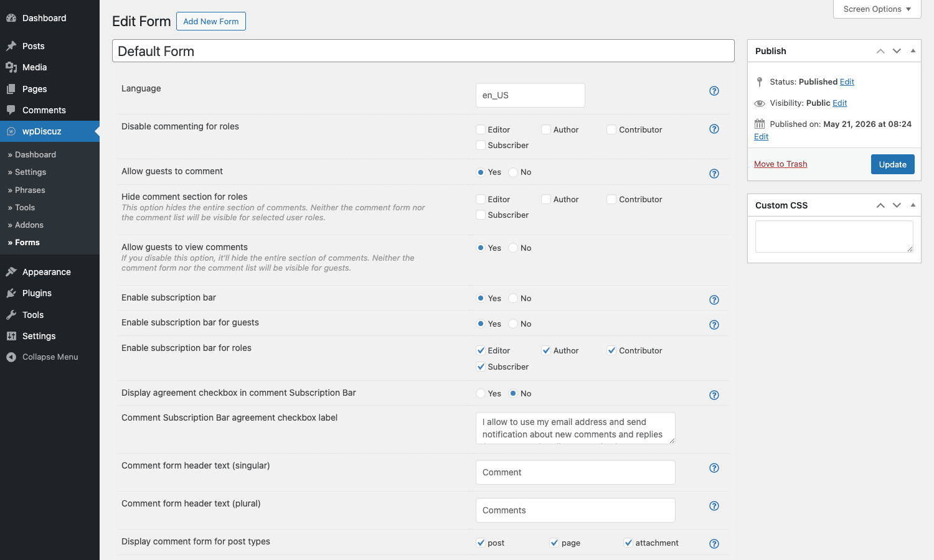The image size is (934, 560).
Task: Open help icon for header text (plural)
Action: (x=714, y=506)
